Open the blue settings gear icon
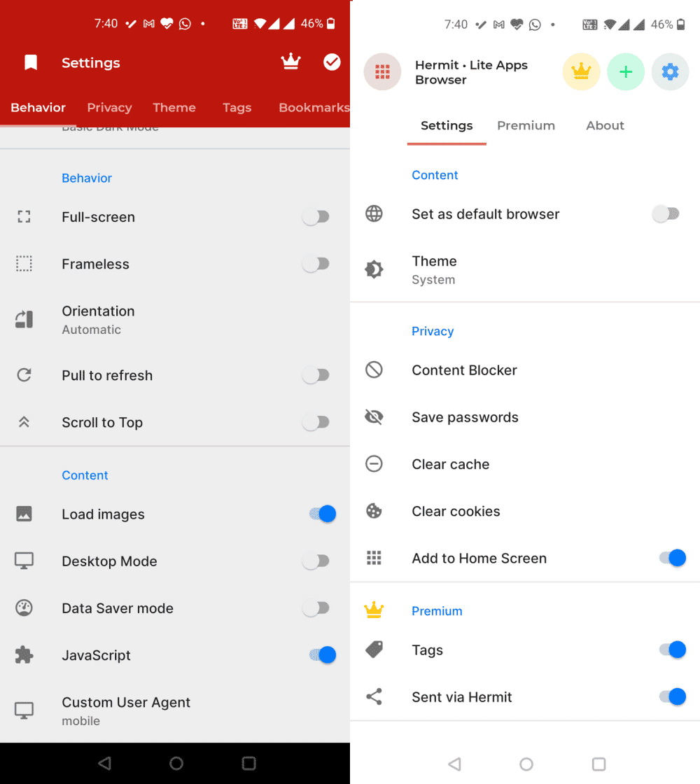 click(670, 71)
